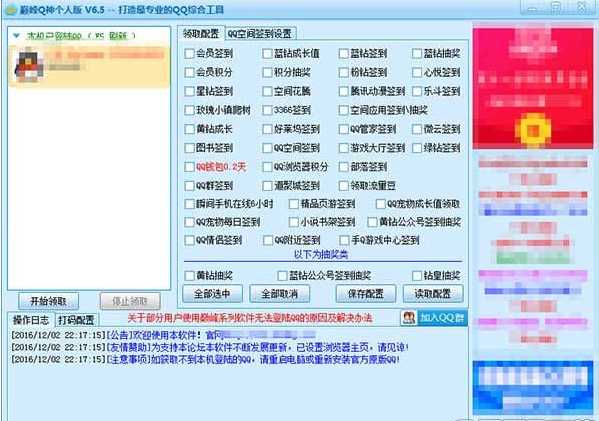Enable 图书签到 checkbox
599x421 pixels.
pyautogui.click(x=189, y=148)
